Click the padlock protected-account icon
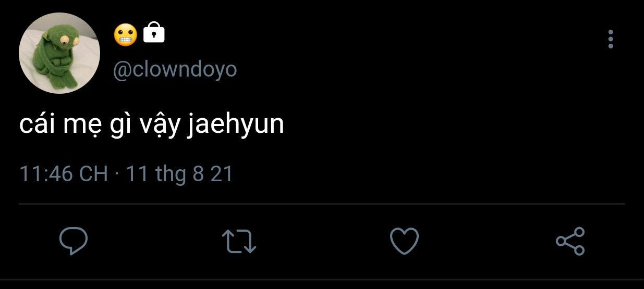644x289 pixels. [x=153, y=32]
